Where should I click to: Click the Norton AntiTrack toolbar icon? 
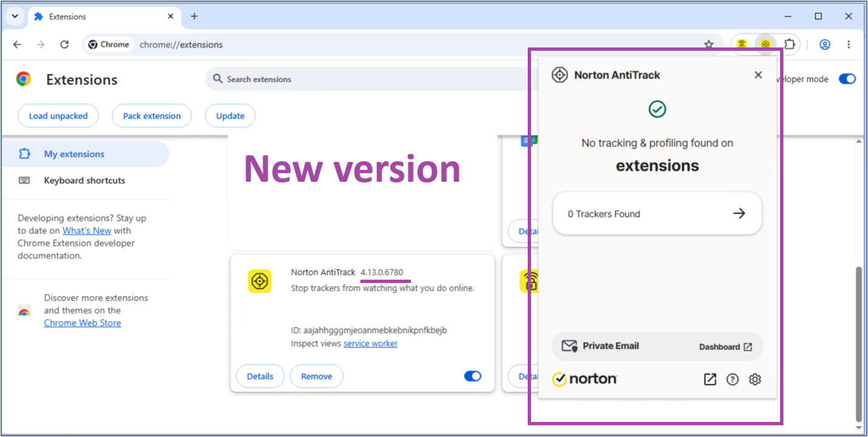765,44
